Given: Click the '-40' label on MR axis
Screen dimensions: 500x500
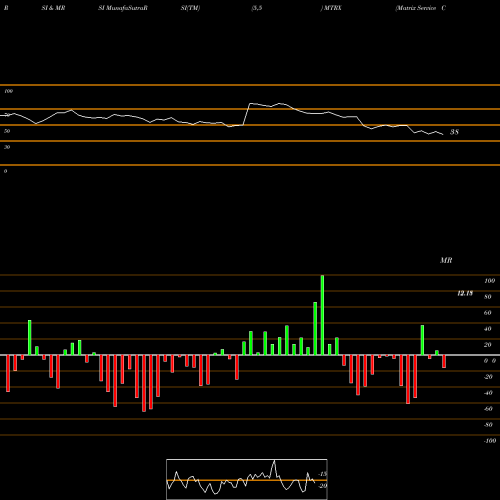Looking at the screenshot, I should coord(488,393).
